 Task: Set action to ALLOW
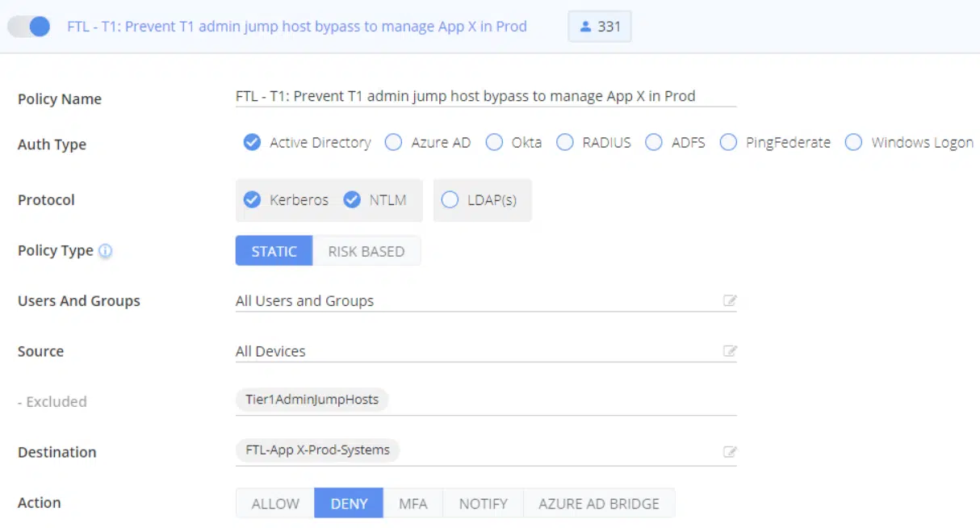pyautogui.click(x=275, y=504)
